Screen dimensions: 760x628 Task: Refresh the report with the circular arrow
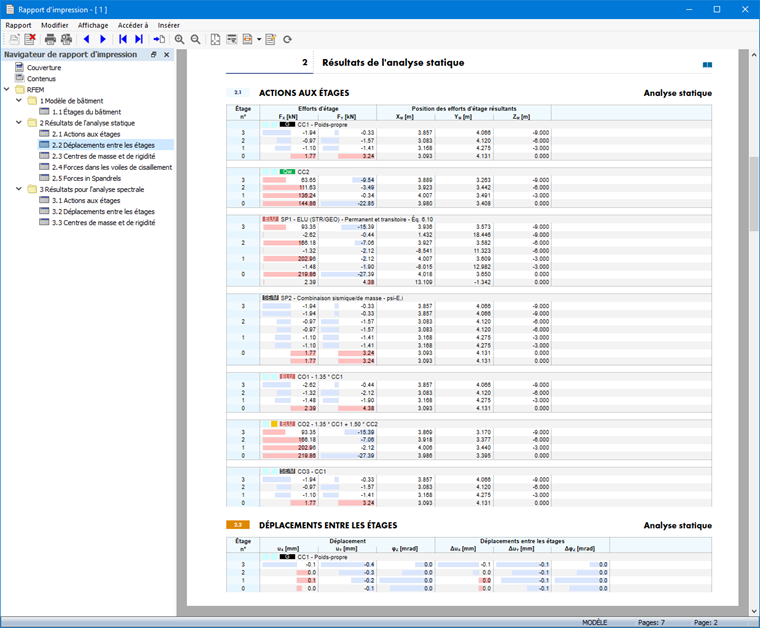287,39
